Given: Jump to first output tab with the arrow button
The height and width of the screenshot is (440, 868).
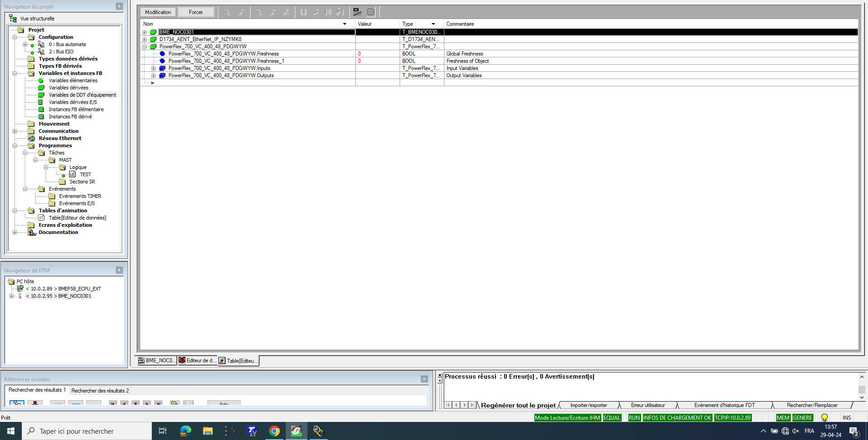Looking at the screenshot, I should 448,405.
